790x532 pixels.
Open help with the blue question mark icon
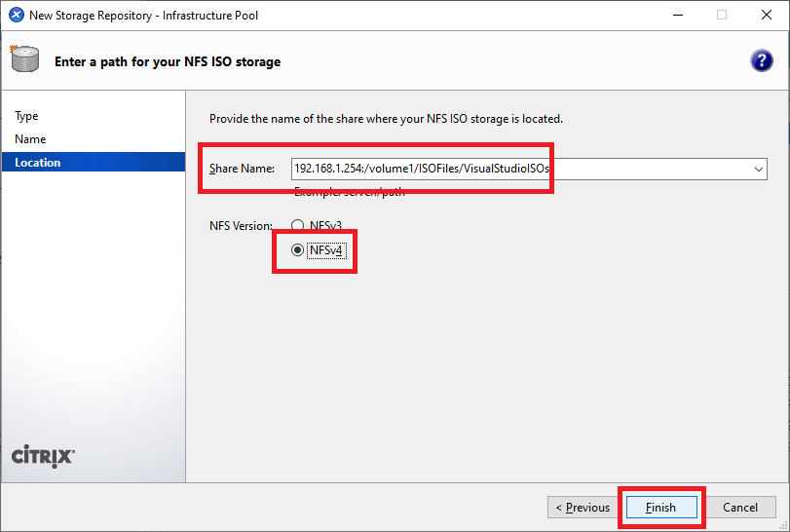761,60
